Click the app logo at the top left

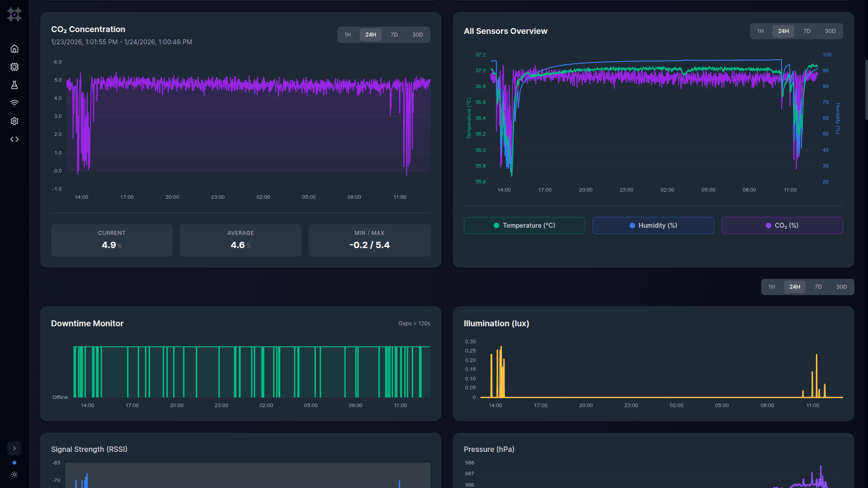[14, 14]
